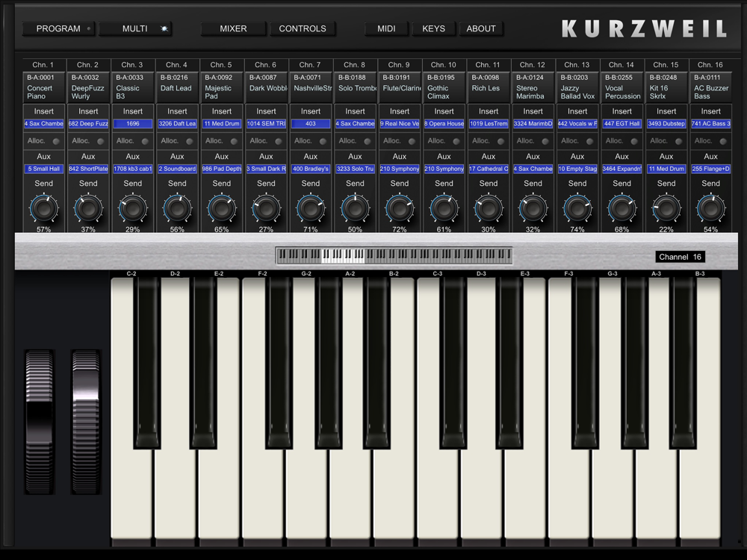This screenshot has width=747, height=560.
Task: Click Chn. 3 send knob at 29%
Action: coord(133,208)
